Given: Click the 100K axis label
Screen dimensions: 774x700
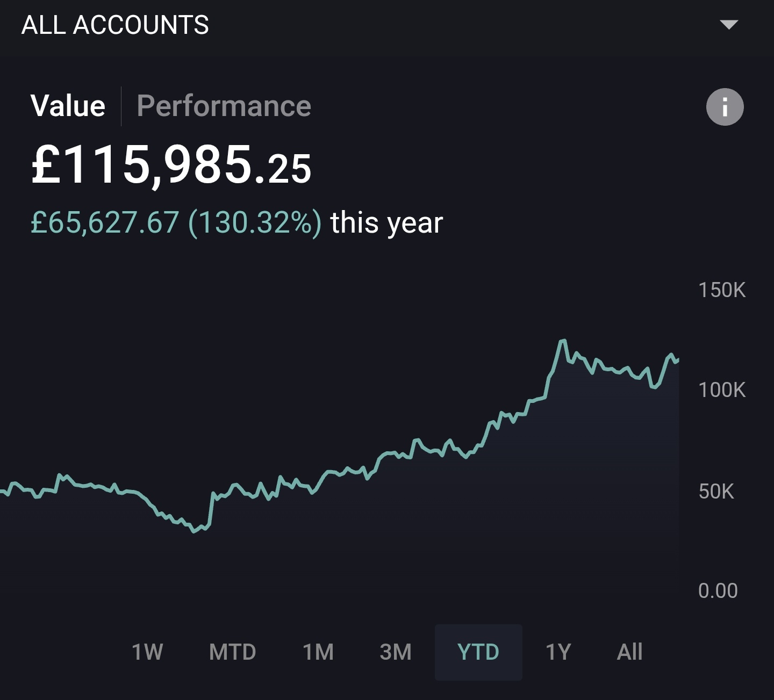Looking at the screenshot, I should [x=722, y=390].
